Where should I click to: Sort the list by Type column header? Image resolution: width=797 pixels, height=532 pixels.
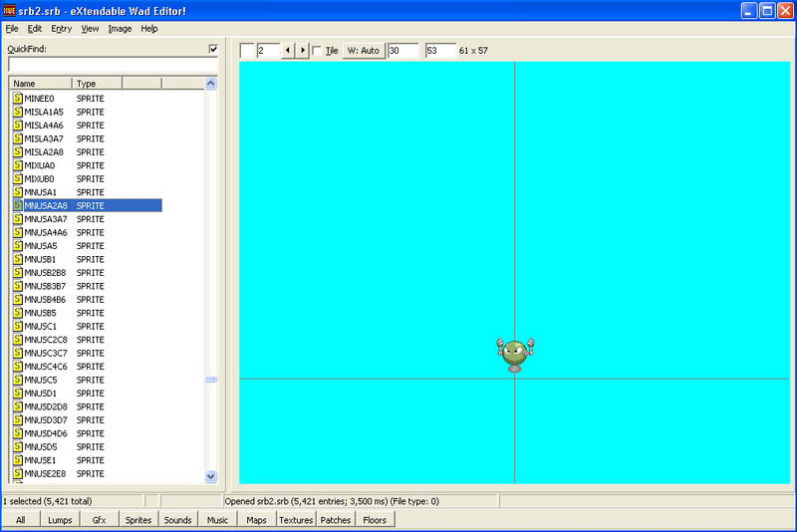pos(97,84)
